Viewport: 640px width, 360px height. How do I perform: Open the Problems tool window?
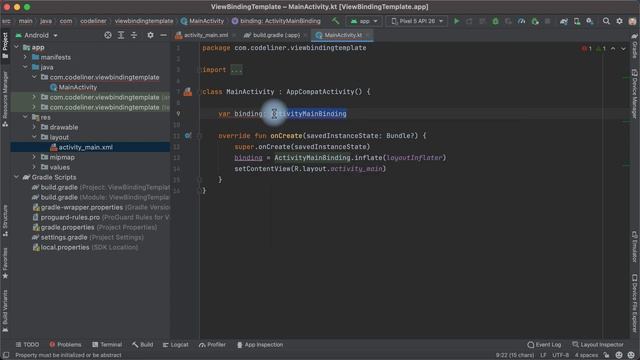(65, 345)
